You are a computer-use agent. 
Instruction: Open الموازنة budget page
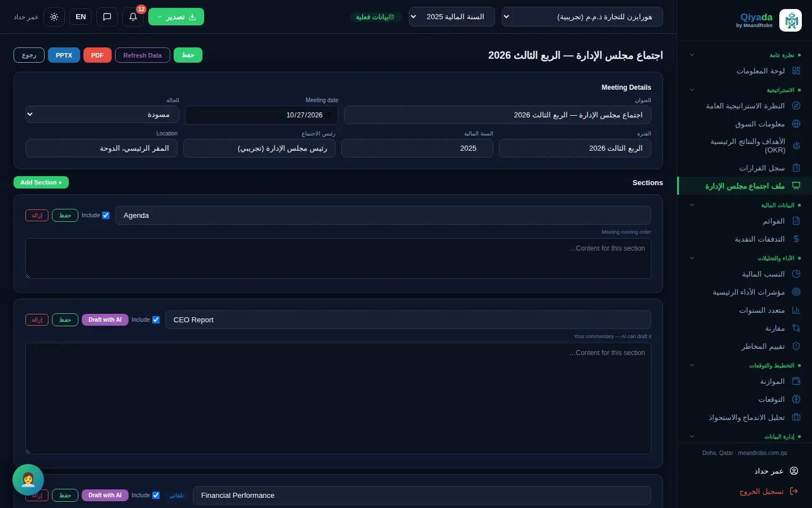(744, 381)
